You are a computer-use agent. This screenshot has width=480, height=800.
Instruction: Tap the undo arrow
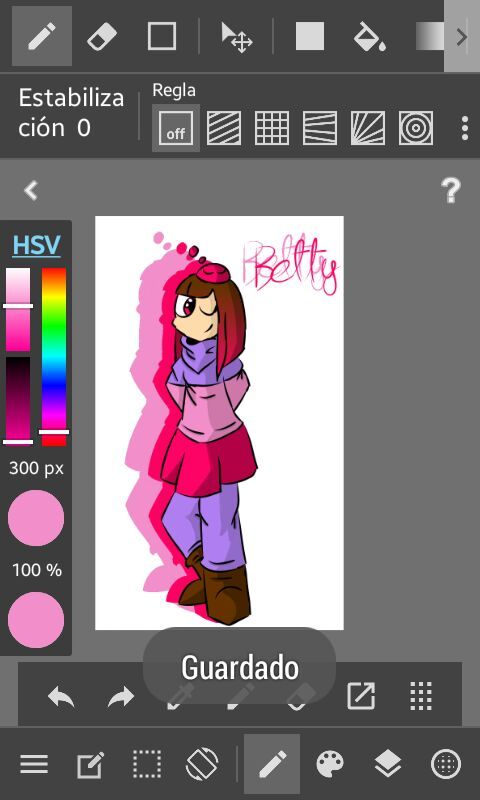[61, 696]
